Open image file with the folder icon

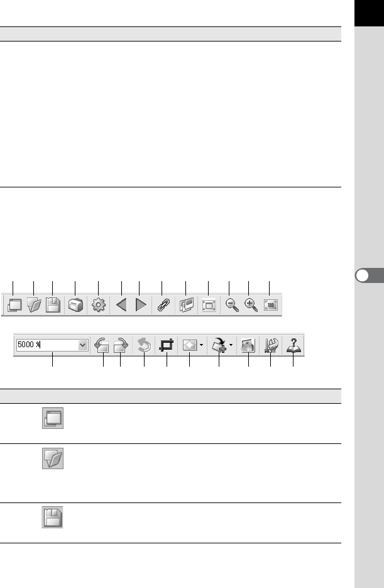pos(34,305)
